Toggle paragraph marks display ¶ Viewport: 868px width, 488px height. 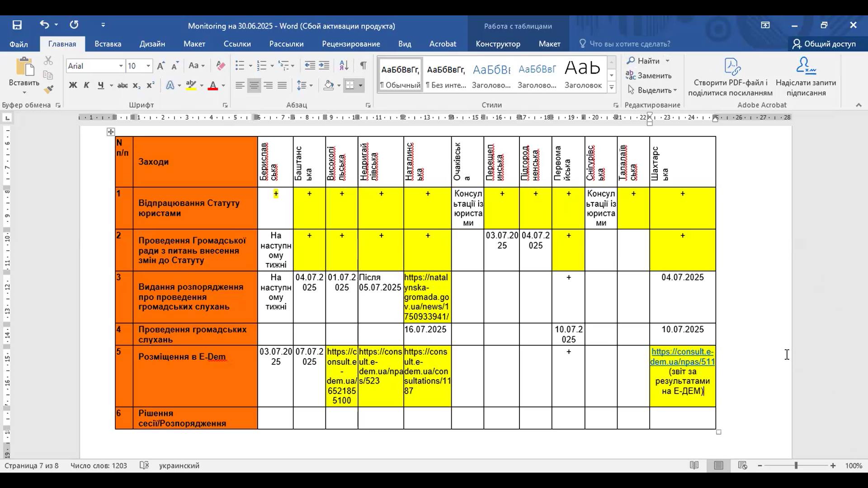click(363, 66)
